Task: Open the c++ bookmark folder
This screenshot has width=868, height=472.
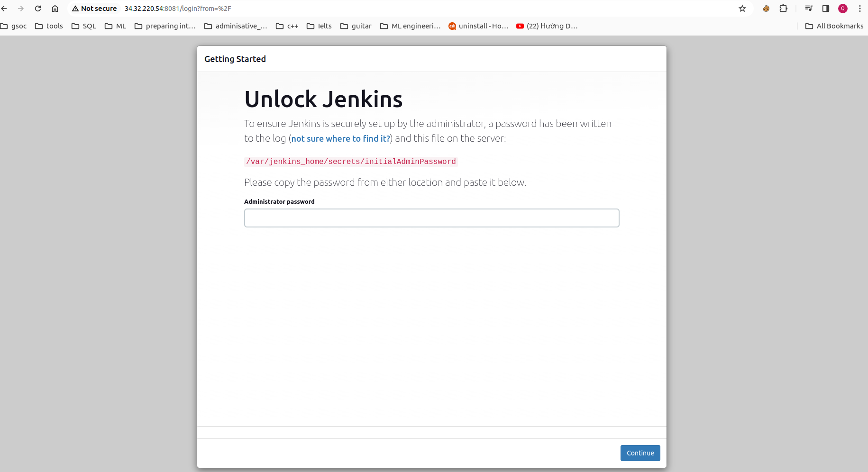Action: (x=287, y=26)
